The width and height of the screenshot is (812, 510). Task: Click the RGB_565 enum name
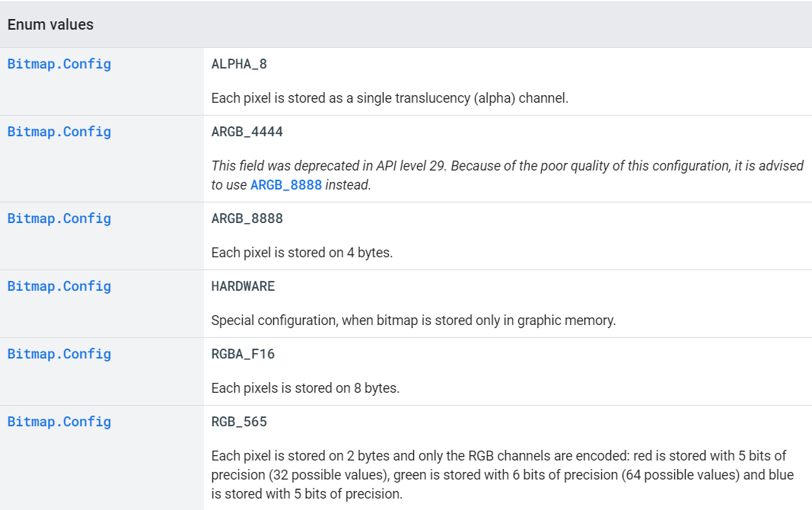(x=239, y=422)
